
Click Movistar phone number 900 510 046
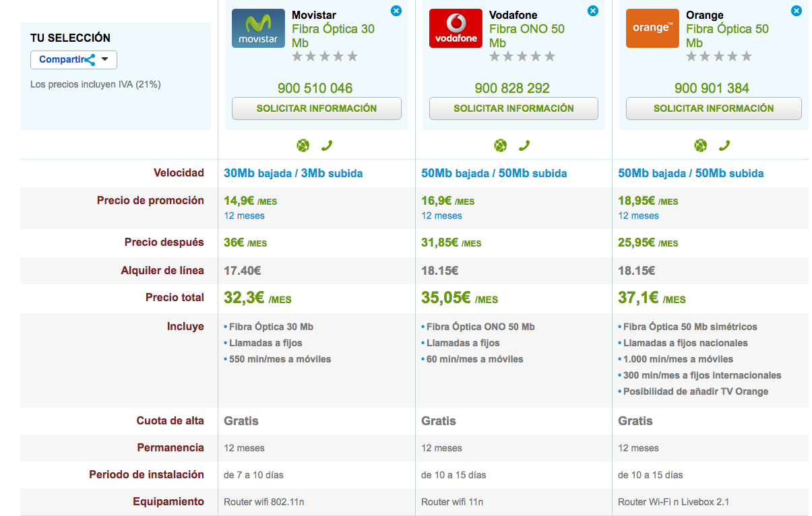tap(315, 88)
